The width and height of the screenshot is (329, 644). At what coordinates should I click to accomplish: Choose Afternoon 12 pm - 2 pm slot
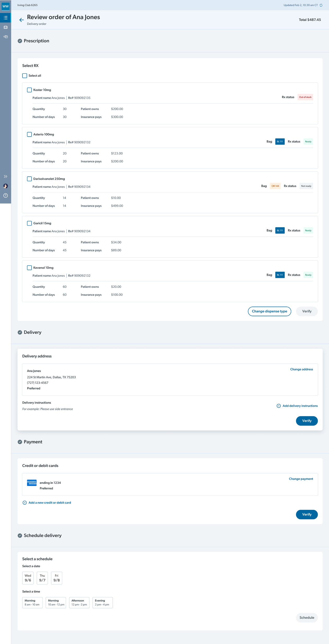(x=79, y=603)
